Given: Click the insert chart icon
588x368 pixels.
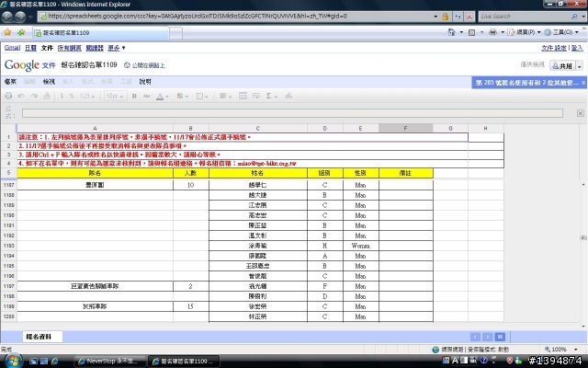Looking at the screenshot, I should coord(288,96).
